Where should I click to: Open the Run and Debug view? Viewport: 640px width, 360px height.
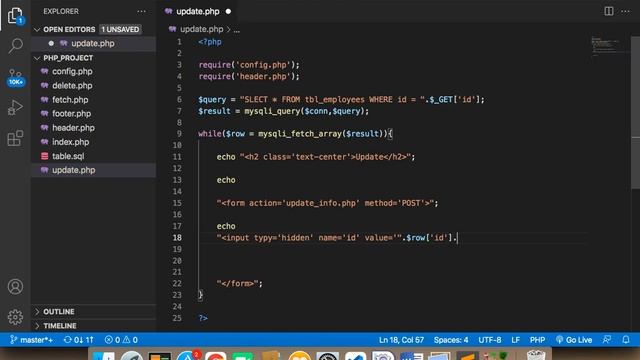point(15,107)
